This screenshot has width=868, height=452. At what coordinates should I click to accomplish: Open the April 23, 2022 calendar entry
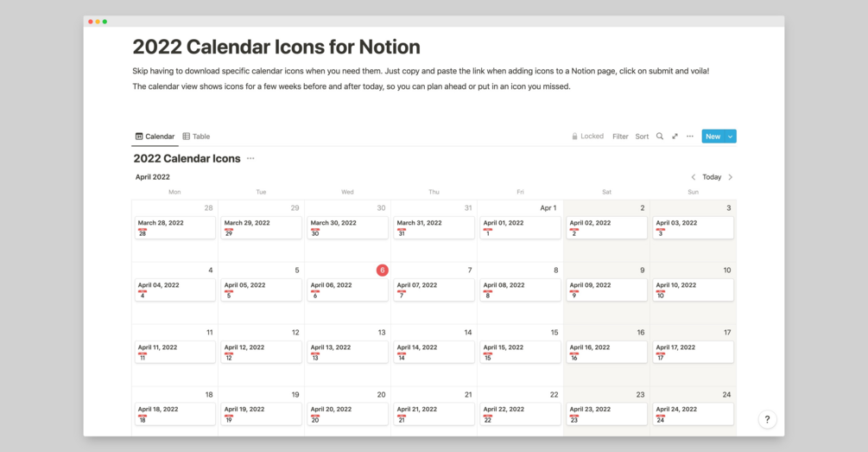606,413
